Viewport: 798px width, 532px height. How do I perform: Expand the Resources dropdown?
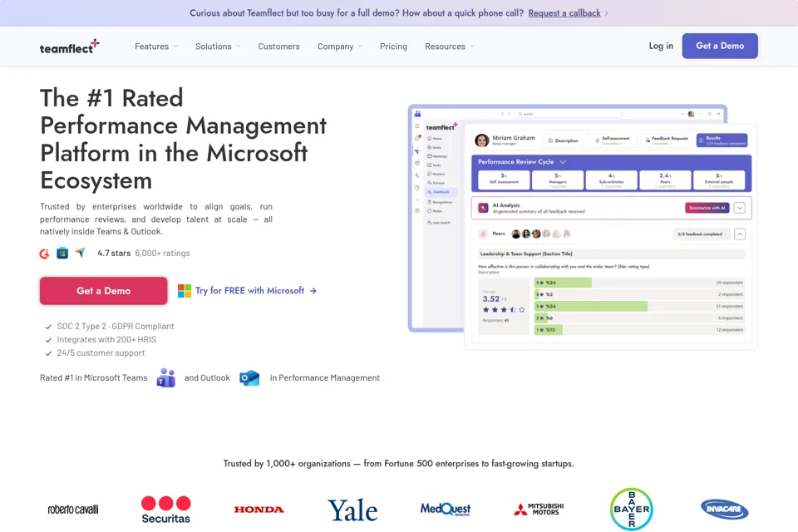pos(450,47)
